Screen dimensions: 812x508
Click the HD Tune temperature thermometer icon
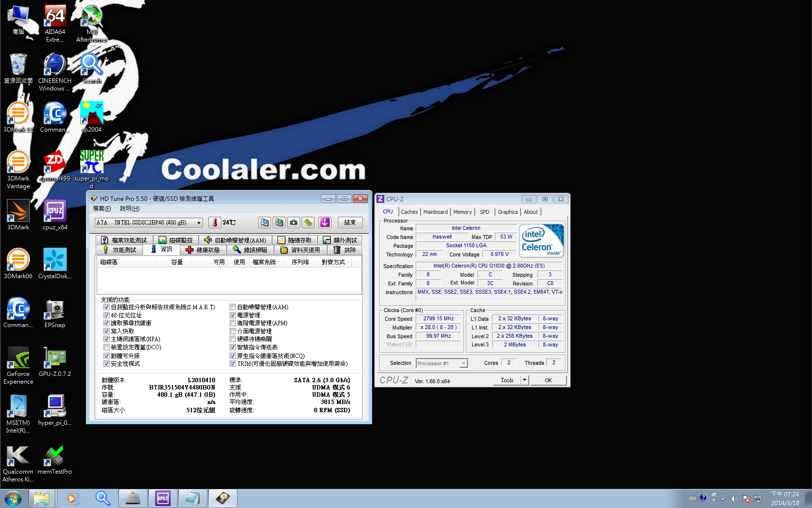(x=215, y=223)
